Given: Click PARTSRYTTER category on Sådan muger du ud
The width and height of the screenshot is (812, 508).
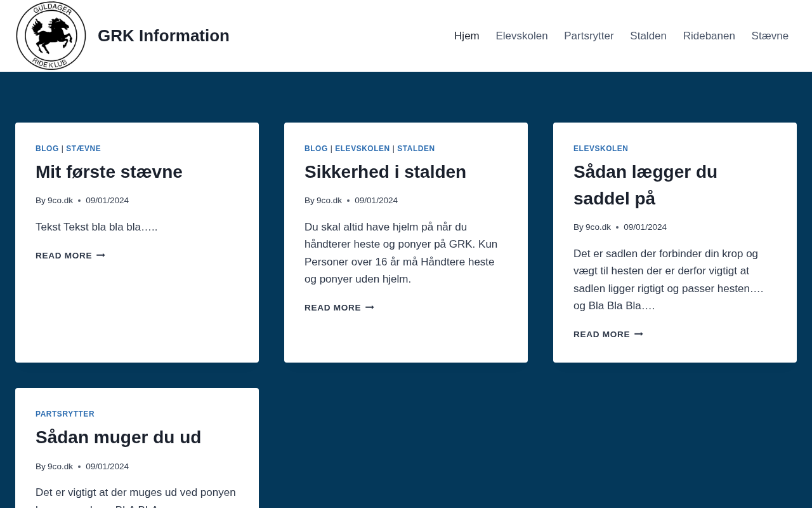Looking at the screenshot, I should [x=65, y=414].
